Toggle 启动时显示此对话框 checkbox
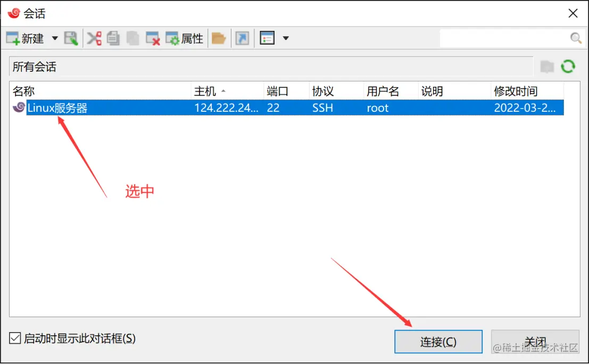 [15, 338]
